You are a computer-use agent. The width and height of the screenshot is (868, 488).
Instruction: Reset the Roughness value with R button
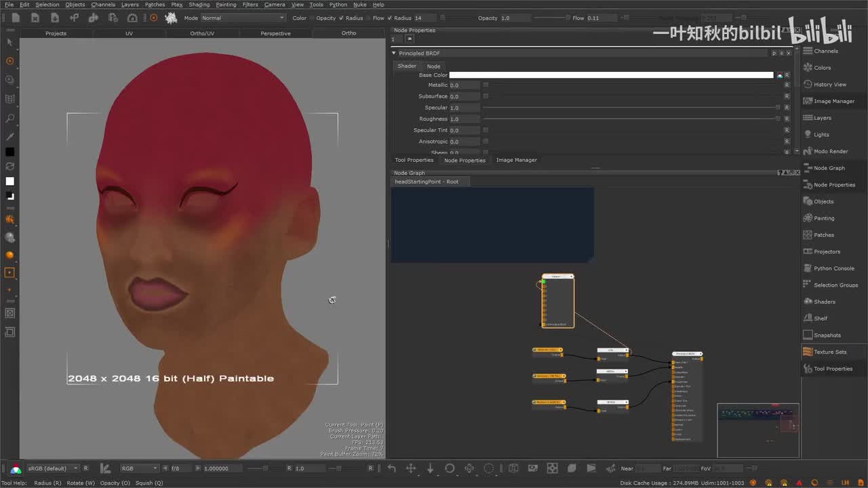(x=787, y=119)
